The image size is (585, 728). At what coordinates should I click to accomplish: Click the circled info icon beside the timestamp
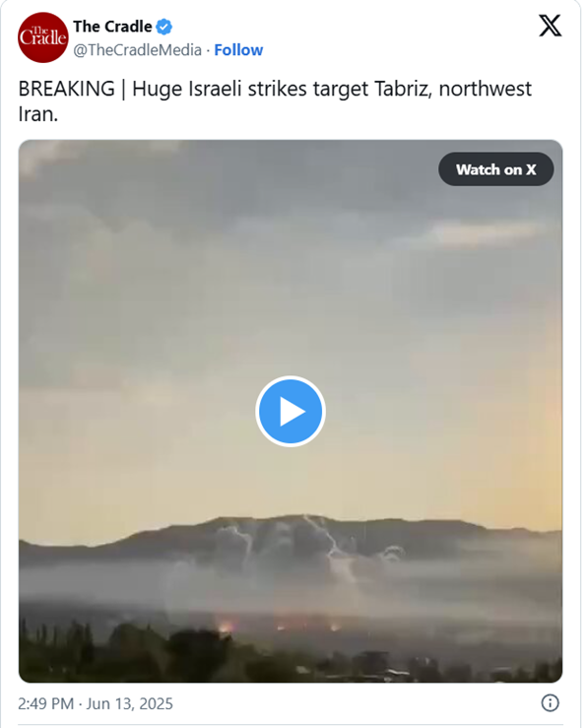551,703
